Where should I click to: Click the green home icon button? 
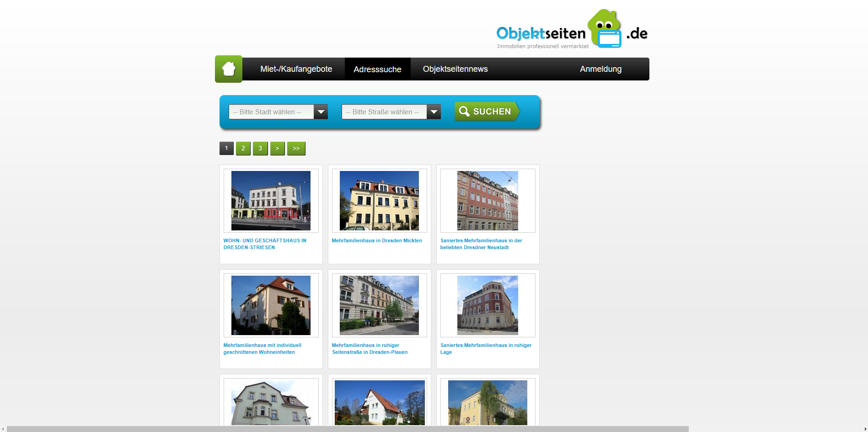pyautogui.click(x=229, y=69)
